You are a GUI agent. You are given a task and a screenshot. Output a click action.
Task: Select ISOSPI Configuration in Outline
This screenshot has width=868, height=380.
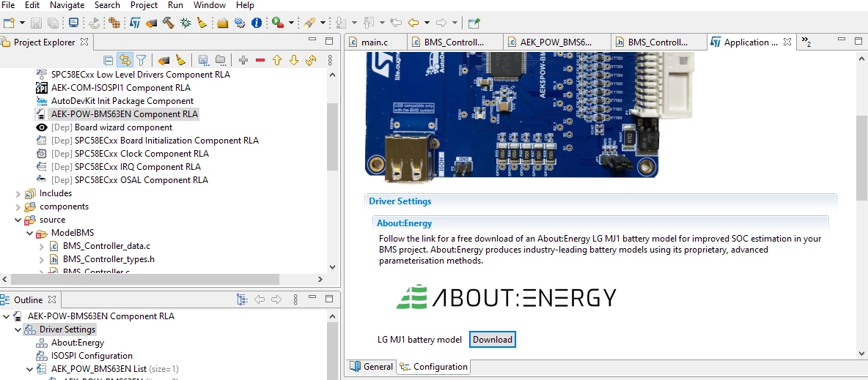click(92, 356)
